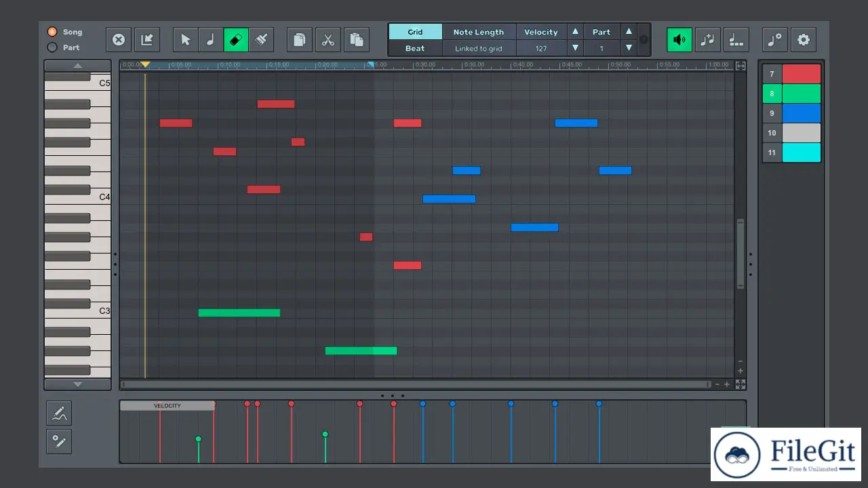Screen dimensions: 868x488
Task: Click the Grid header tab
Action: 415,32
